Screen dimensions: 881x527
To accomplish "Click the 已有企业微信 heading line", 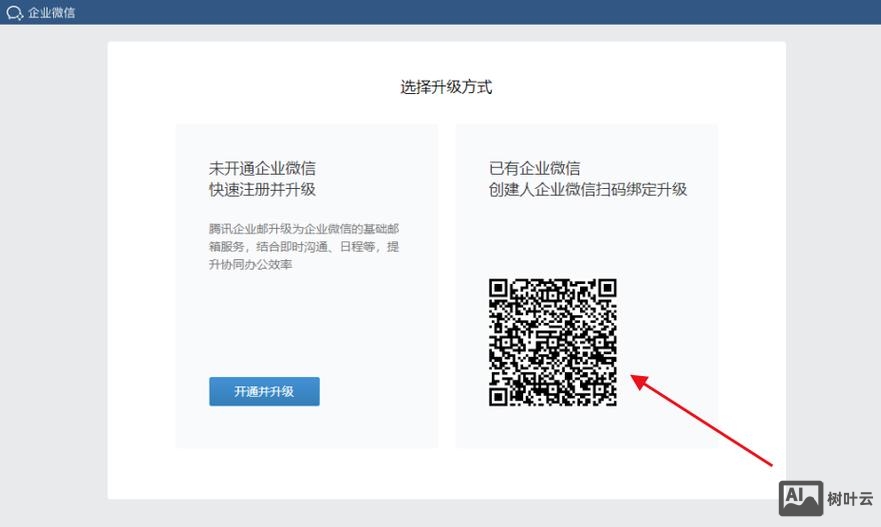I will 534,168.
